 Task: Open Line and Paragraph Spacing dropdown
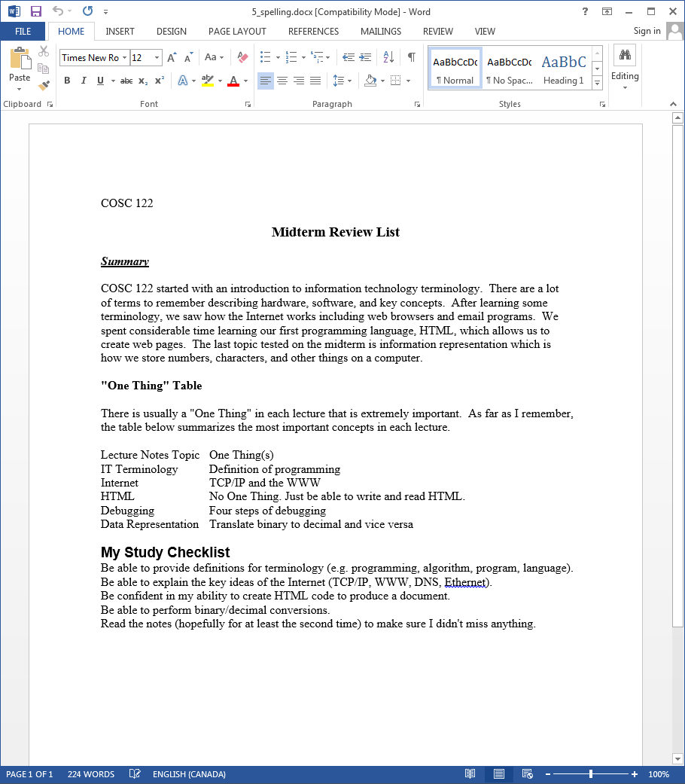pos(342,81)
